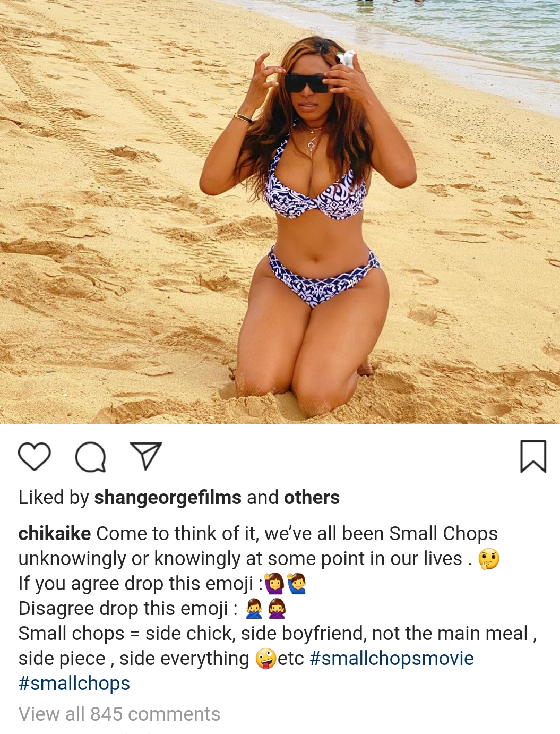The width and height of the screenshot is (560, 734).
Task: Save post with the bookmark icon
Action: [533, 456]
